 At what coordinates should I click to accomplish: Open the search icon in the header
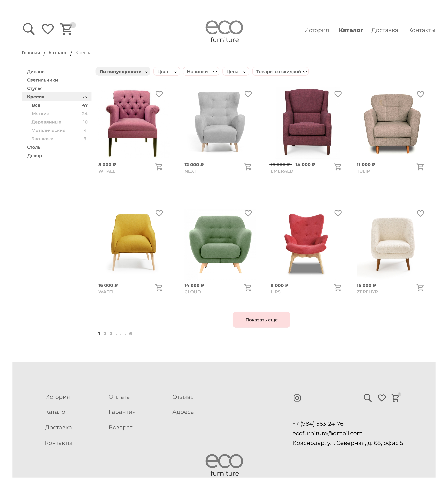(29, 29)
